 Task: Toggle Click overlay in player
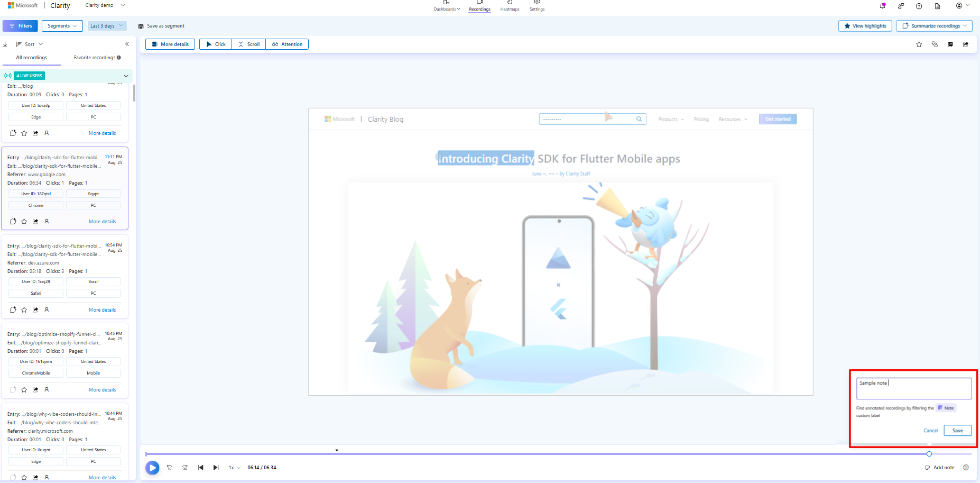pyautogui.click(x=216, y=44)
